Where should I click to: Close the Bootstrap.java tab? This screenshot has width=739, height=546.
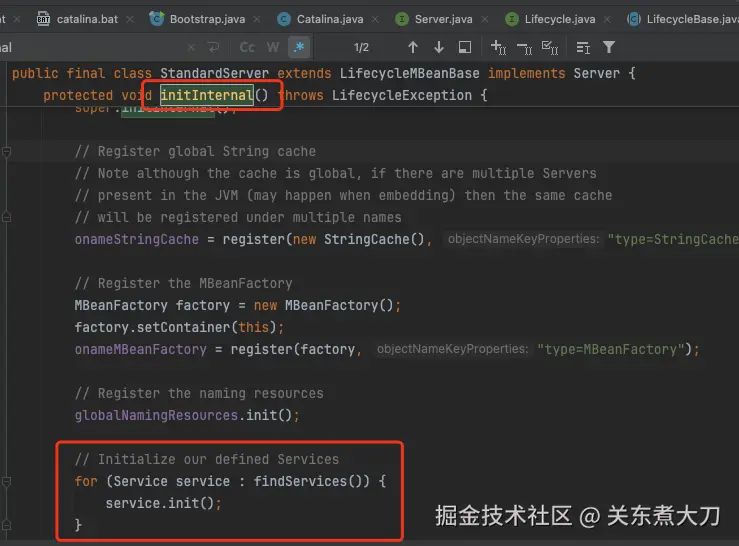257,19
